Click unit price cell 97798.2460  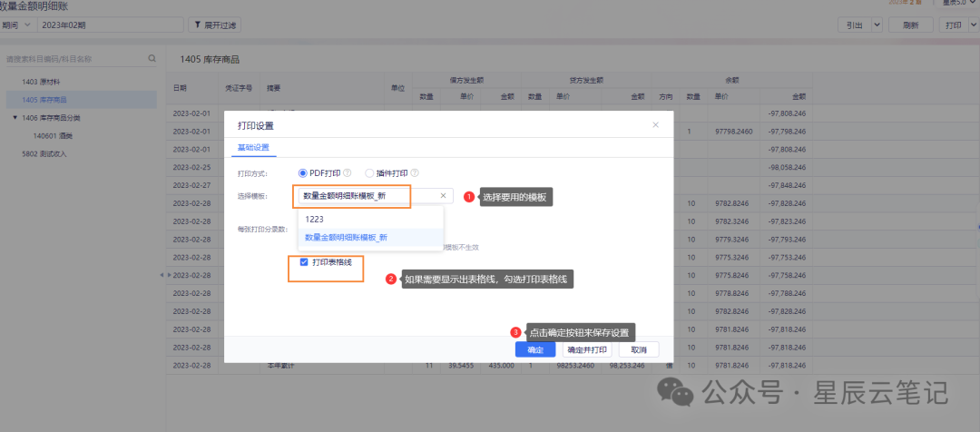click(x=734, y=132)
